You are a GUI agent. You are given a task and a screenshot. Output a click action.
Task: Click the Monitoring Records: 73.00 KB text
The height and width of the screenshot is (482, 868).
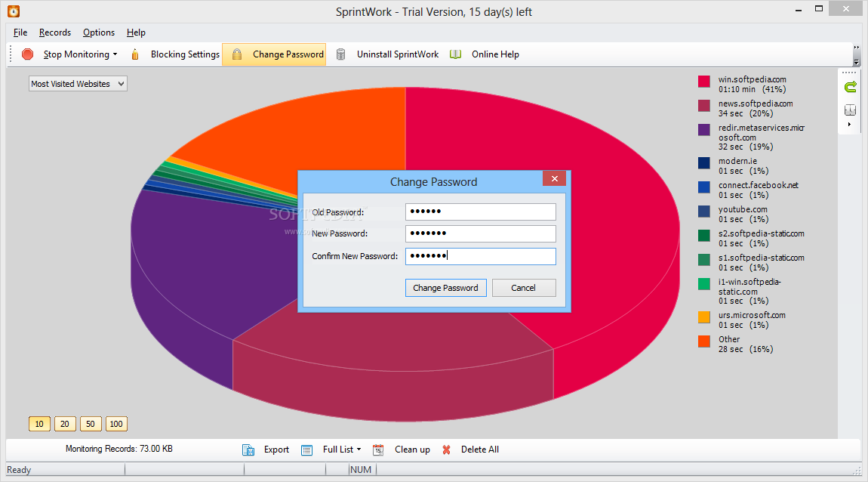119,449
